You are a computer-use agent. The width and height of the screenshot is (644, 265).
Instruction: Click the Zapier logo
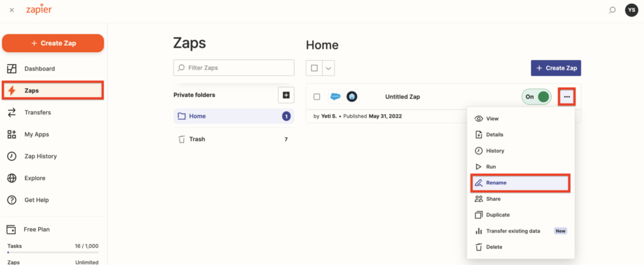coord(39,9)
